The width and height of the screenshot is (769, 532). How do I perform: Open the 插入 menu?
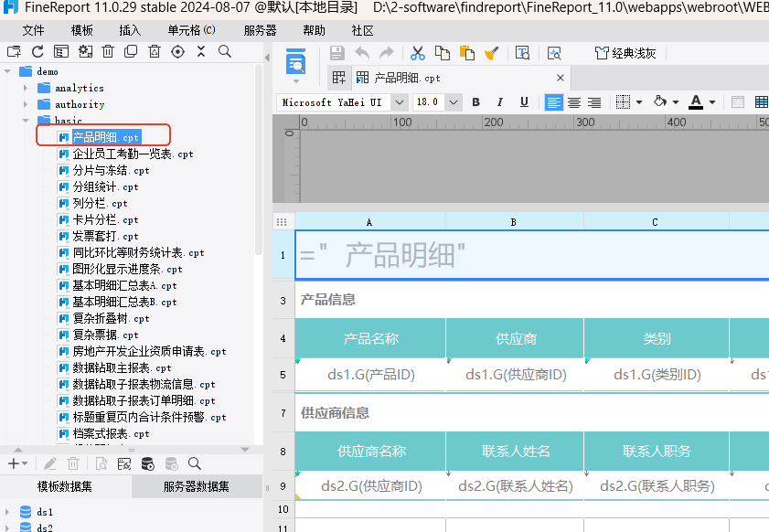(x=130, y=30)
